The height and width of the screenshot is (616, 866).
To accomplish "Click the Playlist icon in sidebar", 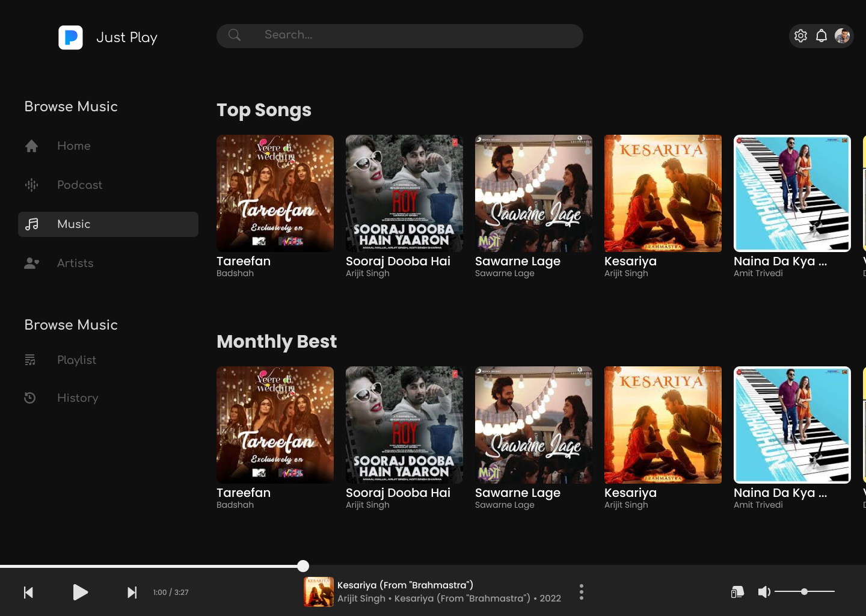I will click(x=30, y=360).
